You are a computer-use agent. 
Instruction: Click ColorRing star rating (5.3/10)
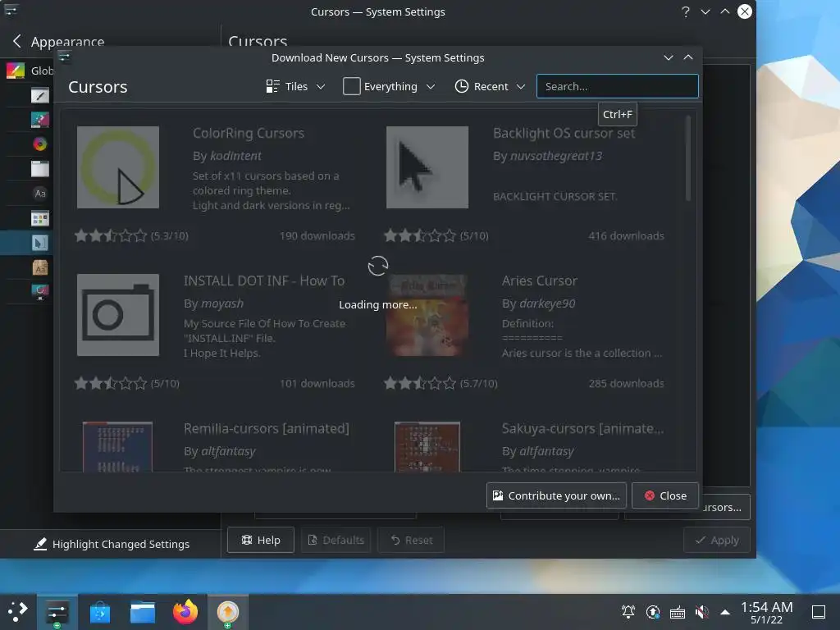point(132,235)
